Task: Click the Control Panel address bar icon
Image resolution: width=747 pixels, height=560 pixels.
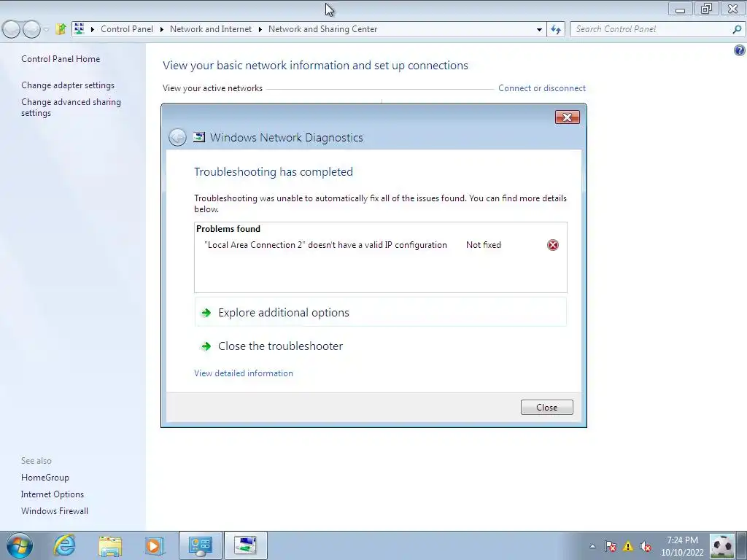Action: tap(79, 29)
